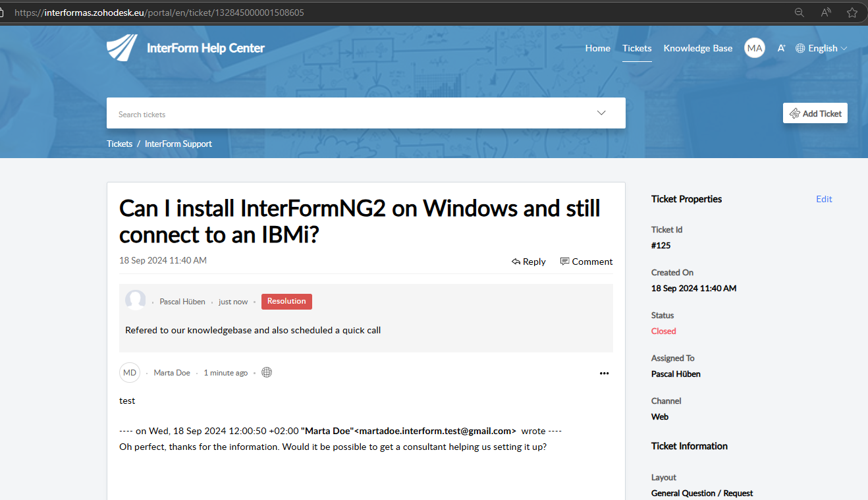
Task: Click the Tickets breadcrumb link
Action: tap(120, 144)
